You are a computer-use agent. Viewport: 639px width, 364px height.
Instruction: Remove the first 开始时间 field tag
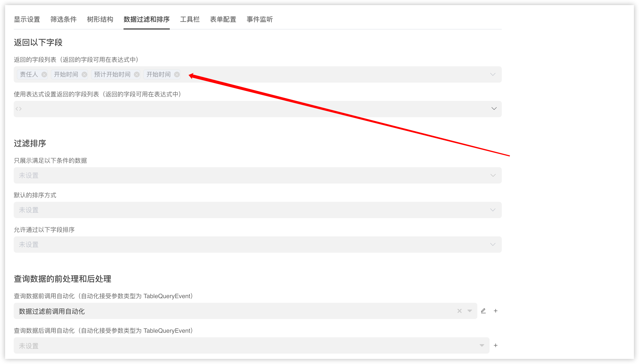click(x=85, y=74)
